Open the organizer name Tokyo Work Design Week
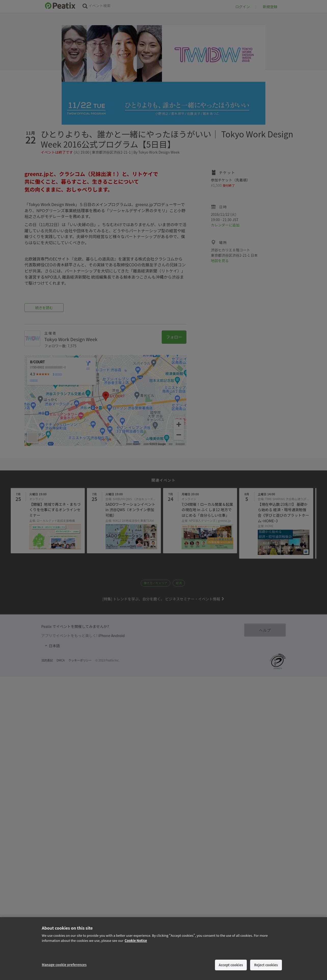 [71, 339]
